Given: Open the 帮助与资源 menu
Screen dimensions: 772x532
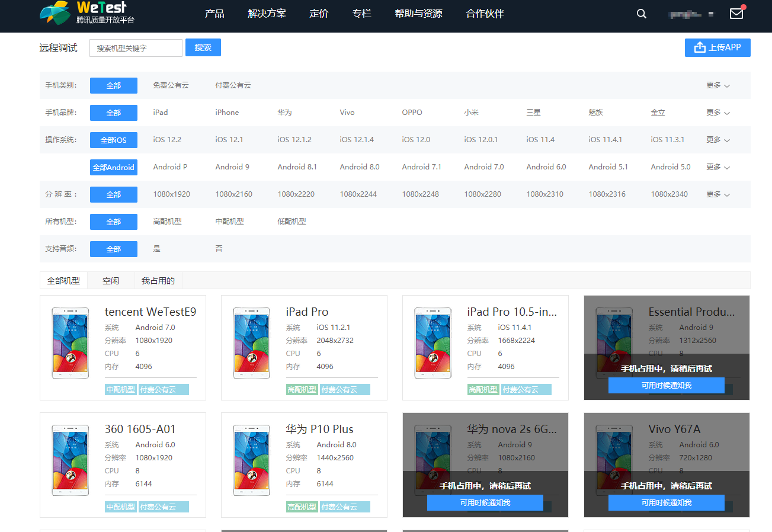Looking at the screenshot, I should [x=418, y=14].
